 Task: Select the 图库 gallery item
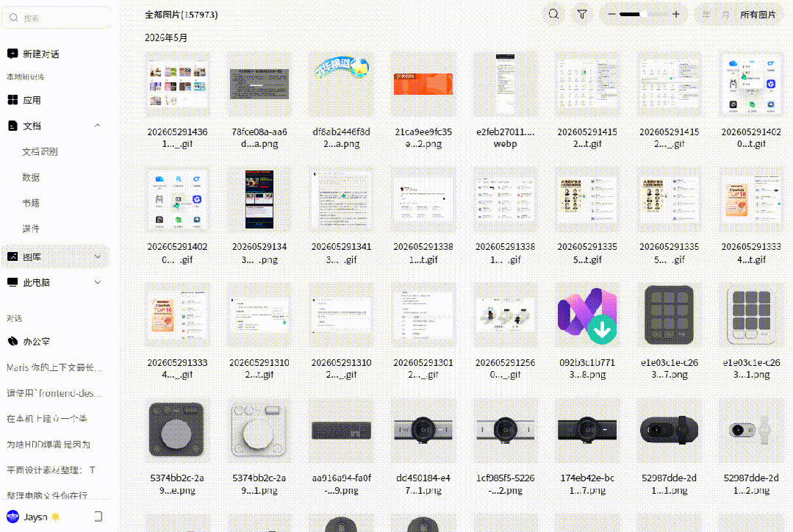[x=56, y=256]
